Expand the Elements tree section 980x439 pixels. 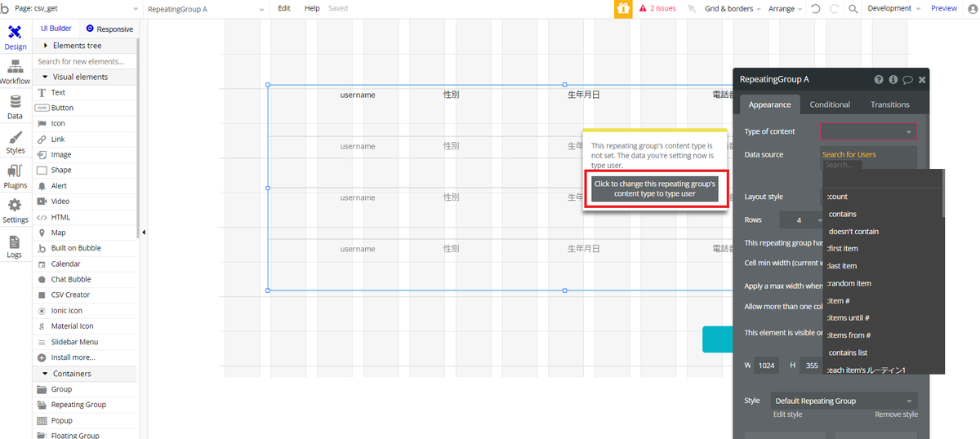coord(86,46)
